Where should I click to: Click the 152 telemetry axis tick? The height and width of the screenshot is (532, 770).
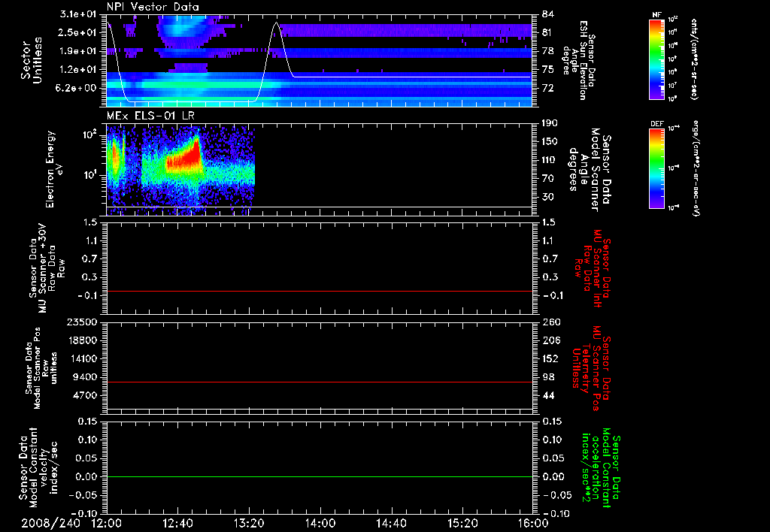[x=550, y=358]
